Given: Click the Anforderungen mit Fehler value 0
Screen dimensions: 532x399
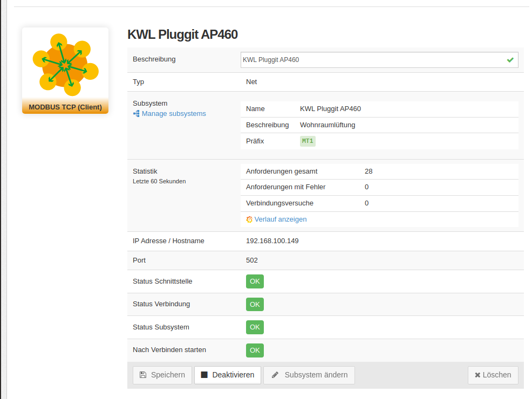Looking at the screenshot, I should pyautogui.click(x=366, y=187).
